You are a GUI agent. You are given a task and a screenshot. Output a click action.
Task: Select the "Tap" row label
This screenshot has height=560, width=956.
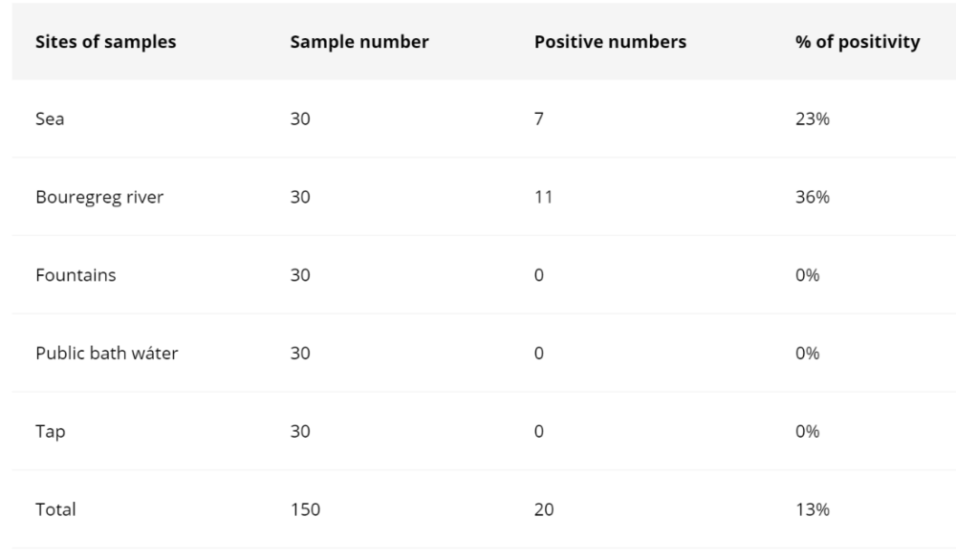point(49,431)
